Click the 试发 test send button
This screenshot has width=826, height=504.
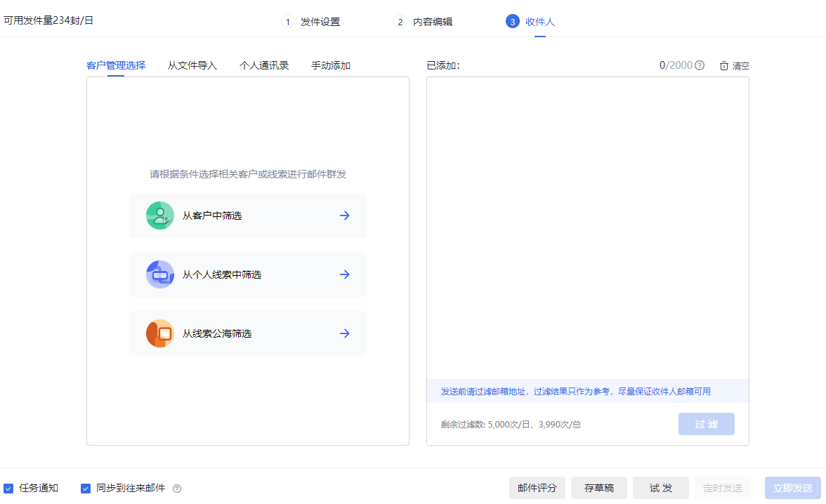[660, 488]
